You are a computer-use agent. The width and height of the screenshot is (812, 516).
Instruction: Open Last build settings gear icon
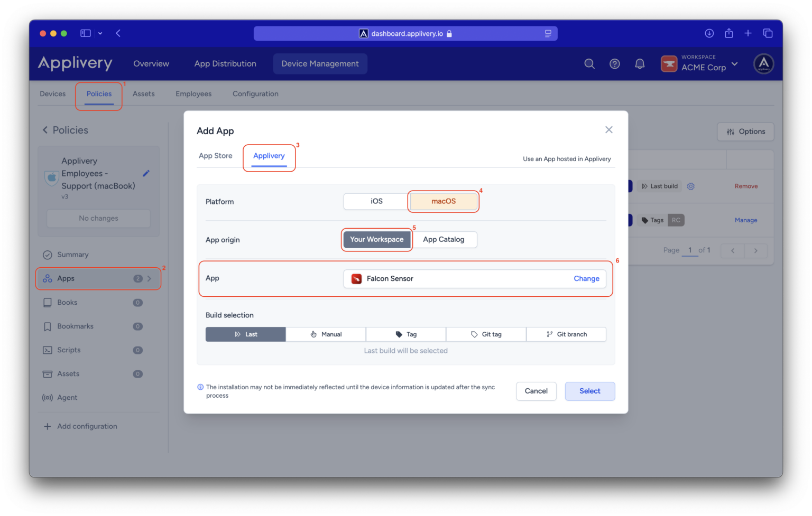690,186
